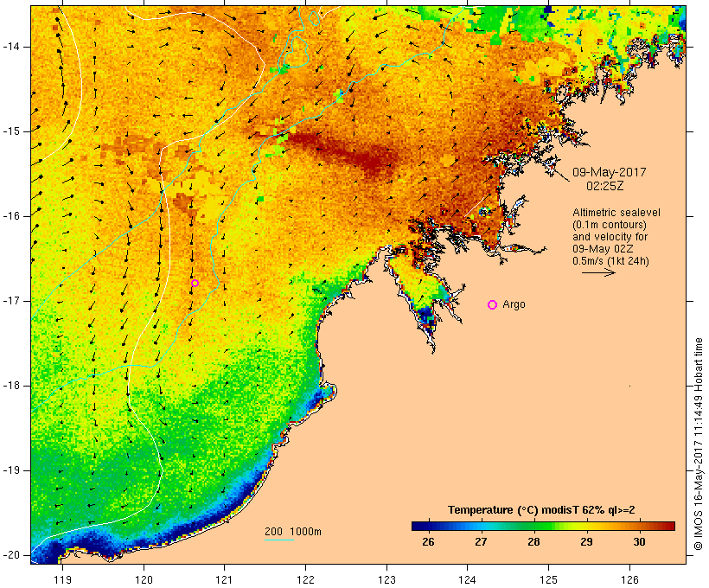709x588 pixels.
Task: Click the date text '09-May-2017'
Action: pos(609,172)
